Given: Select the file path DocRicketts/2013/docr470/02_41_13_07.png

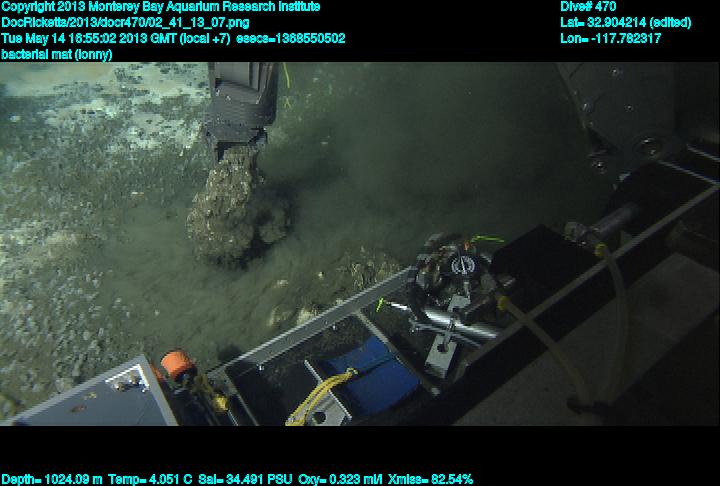Looking at the screenshot, I should (125, 23).
